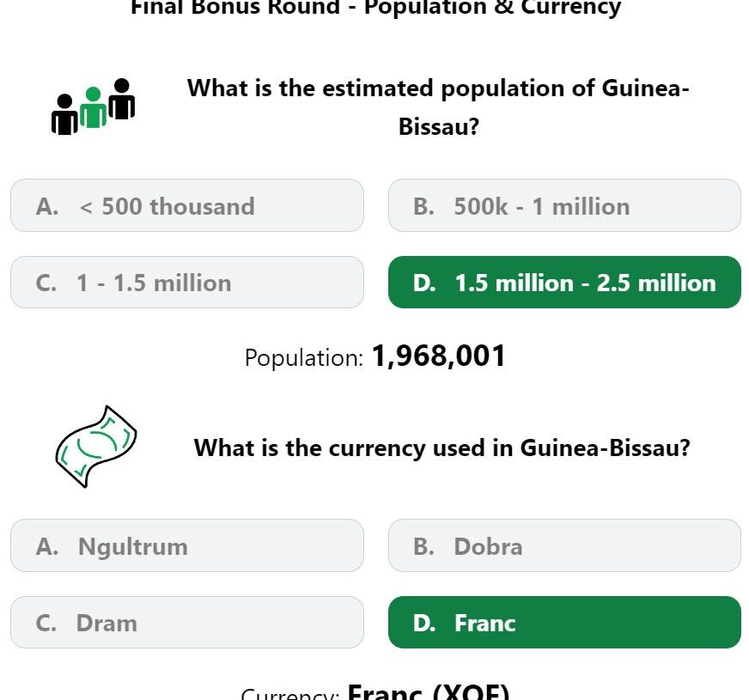Select option D, 1.5 million - 2.5 million
The width and height of the screenshot is (749, 700).
564,283
